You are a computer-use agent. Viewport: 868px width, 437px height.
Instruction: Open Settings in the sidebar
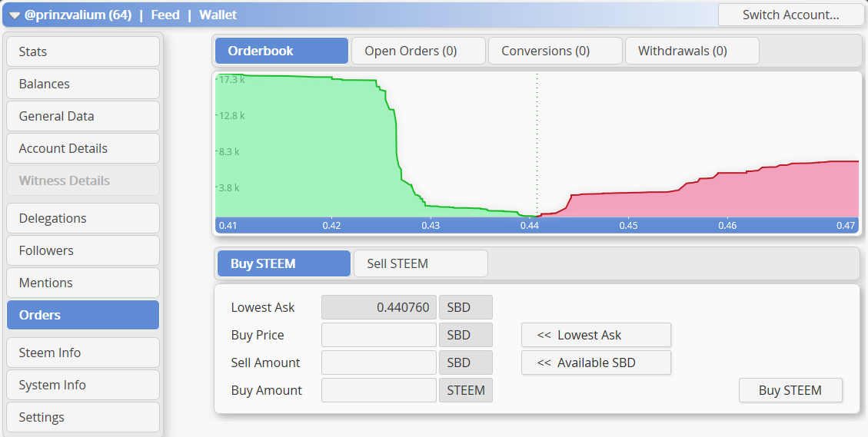83,417
